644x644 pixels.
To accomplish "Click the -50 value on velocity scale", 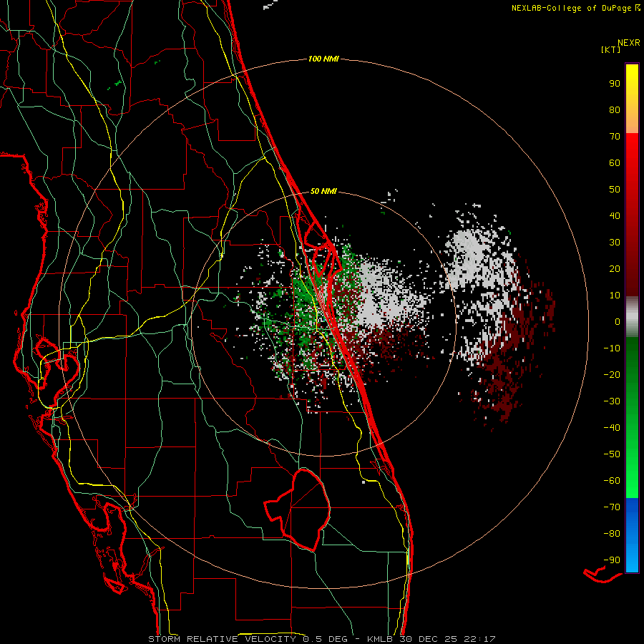I will (x=612, y=454).
